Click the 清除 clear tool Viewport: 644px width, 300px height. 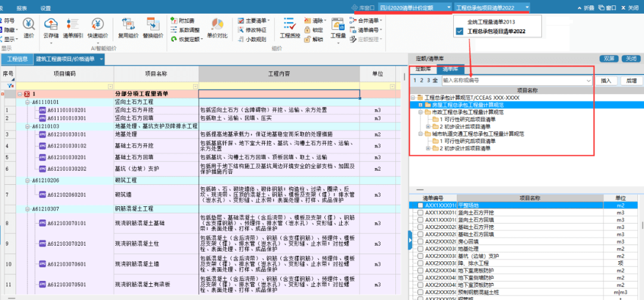pyautogui.click(x=315, y=20)
